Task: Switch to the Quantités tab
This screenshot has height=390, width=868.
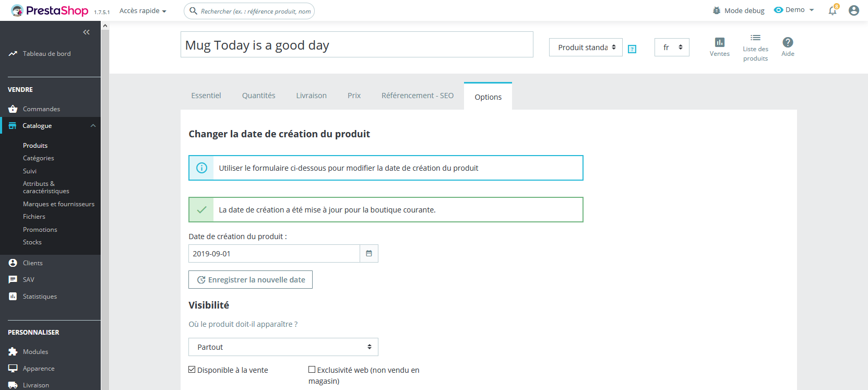Action: pos(258,96)
